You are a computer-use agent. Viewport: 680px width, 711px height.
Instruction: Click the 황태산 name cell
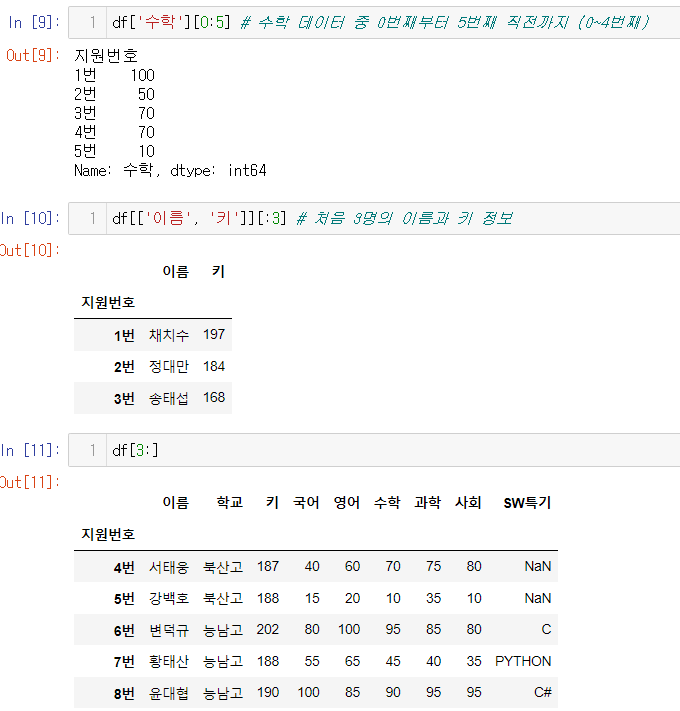click(x=169, y=662)
